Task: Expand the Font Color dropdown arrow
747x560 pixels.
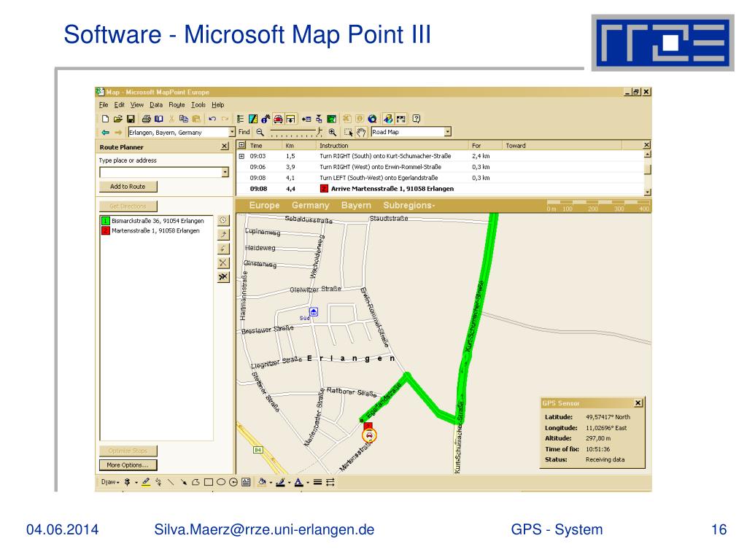Action: [308, 483]
